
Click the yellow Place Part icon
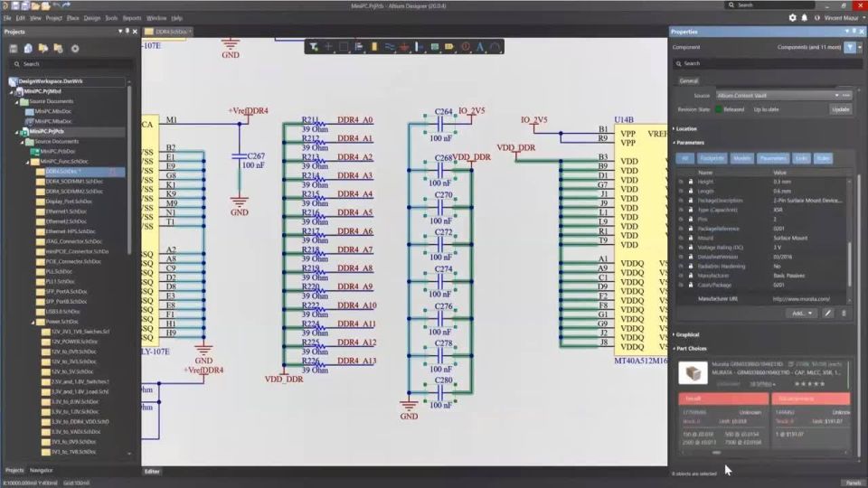point(374,47)
